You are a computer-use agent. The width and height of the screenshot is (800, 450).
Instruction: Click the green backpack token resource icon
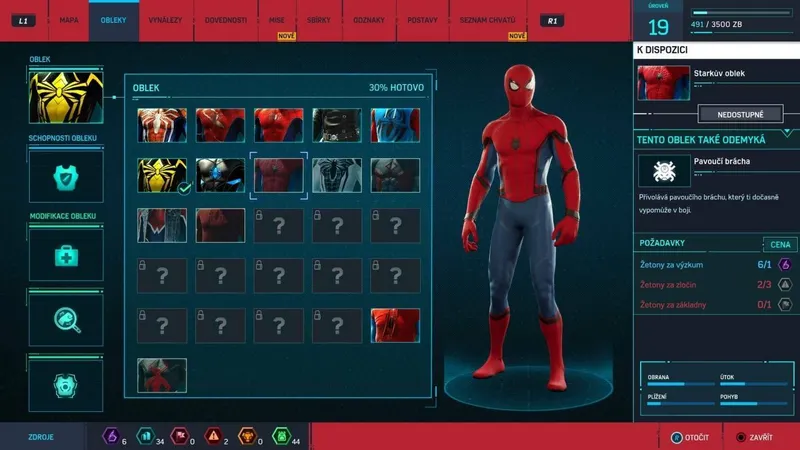281,437
